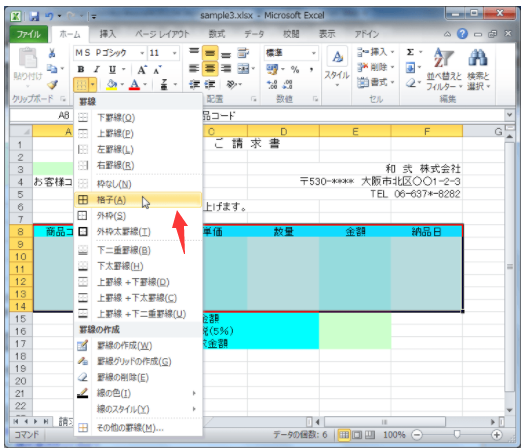Click zoom in plus on zoom slider
The image size is (524, 448).
point(497,435)
